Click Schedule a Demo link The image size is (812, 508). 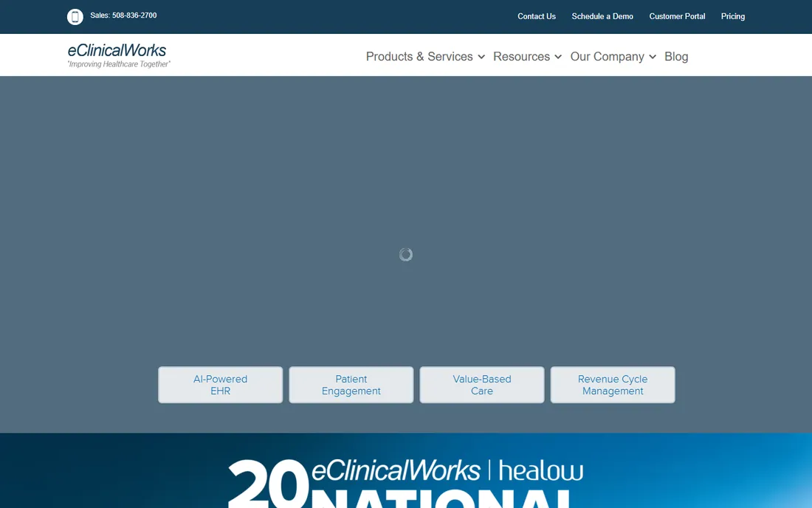[x=602, y=16]
